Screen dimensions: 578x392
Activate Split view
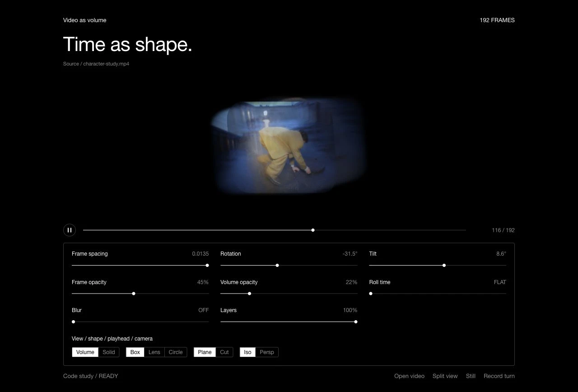[x=445, y=376]
